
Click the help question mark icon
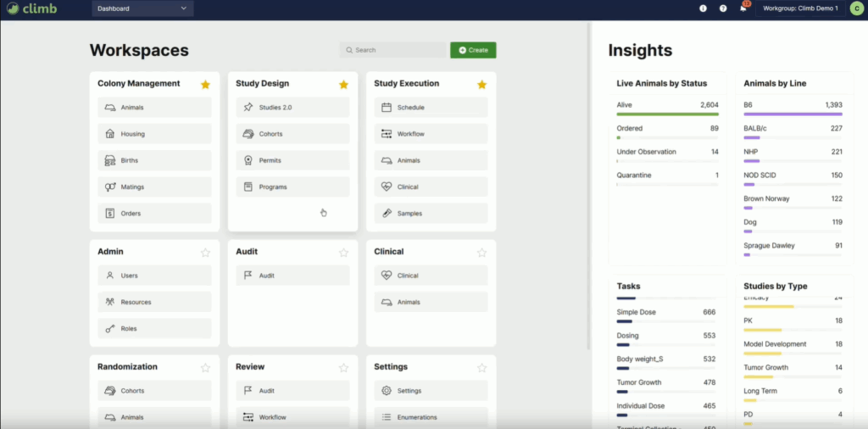(x=723, y=8)
